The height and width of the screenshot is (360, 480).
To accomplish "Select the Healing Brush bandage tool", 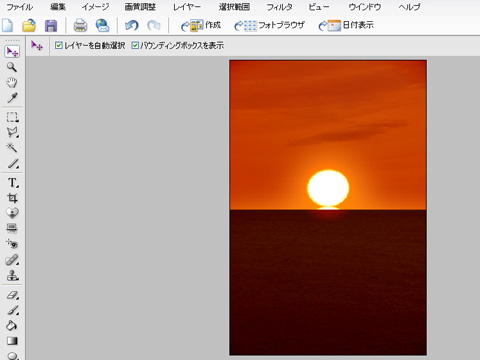I will [x=12, y=260].
